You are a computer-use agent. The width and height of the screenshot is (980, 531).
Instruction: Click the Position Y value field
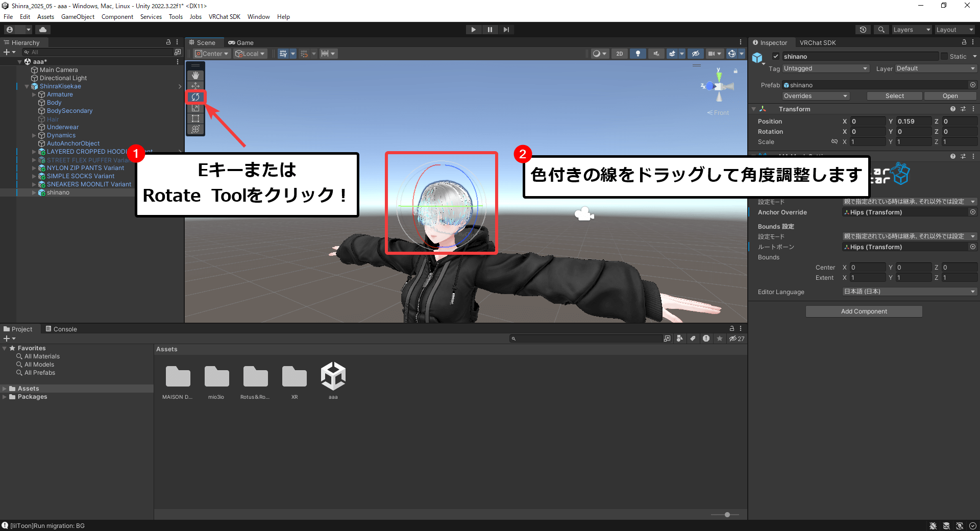[914, 122]
